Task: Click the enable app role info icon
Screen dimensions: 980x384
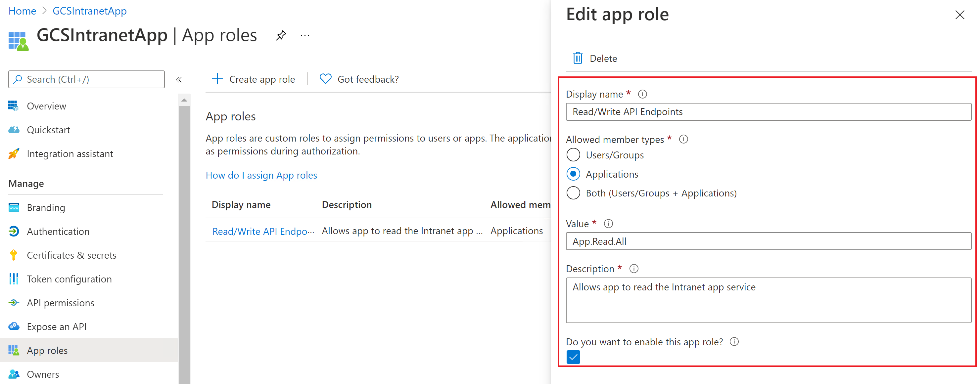Action: coord(734,341)
